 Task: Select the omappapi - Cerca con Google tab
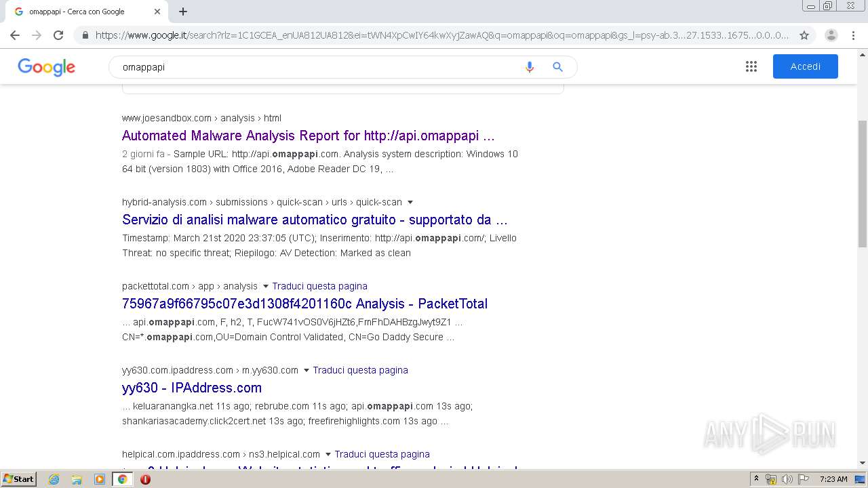coord(85,12)
